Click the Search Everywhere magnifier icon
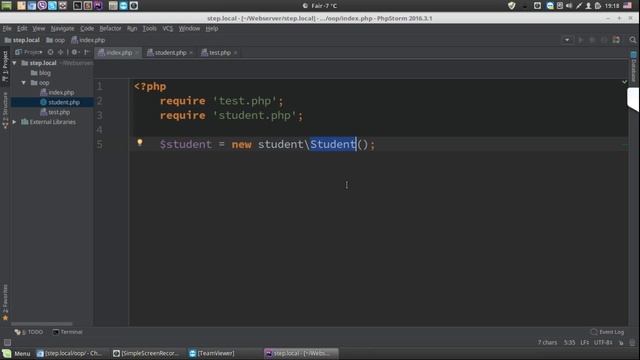Screen dimensions: 640x360 click(633, 40)
